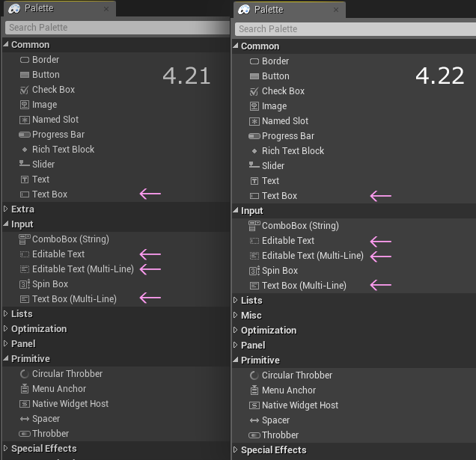
Task: Expand the Extra category in the 4.21 palette
Action: pyautogui.click(x=5, y=209)
